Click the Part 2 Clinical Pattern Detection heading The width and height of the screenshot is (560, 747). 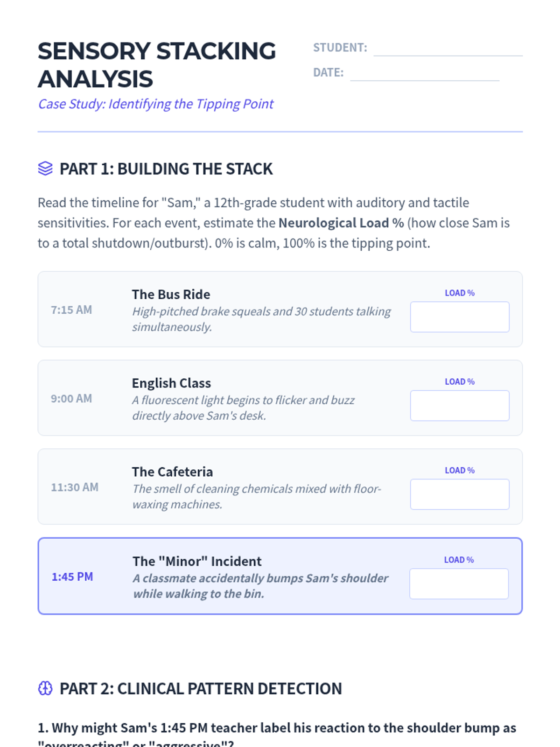coord(201,689)
